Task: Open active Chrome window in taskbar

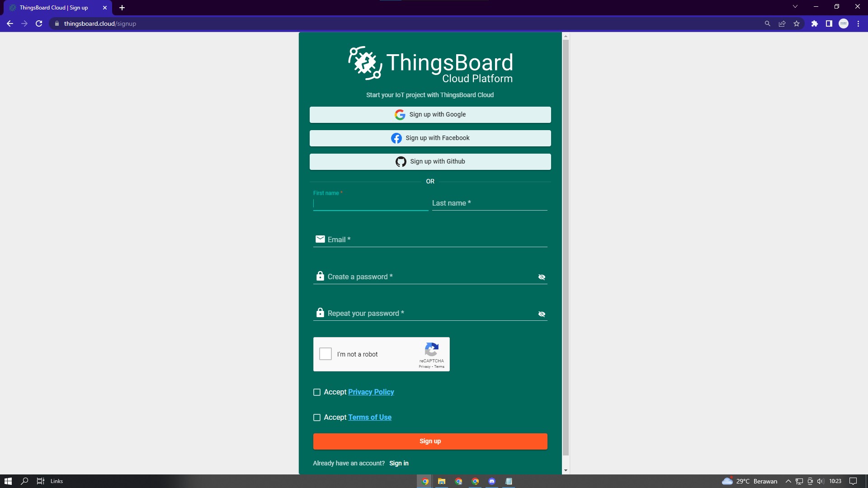Action: pos(425,481)
